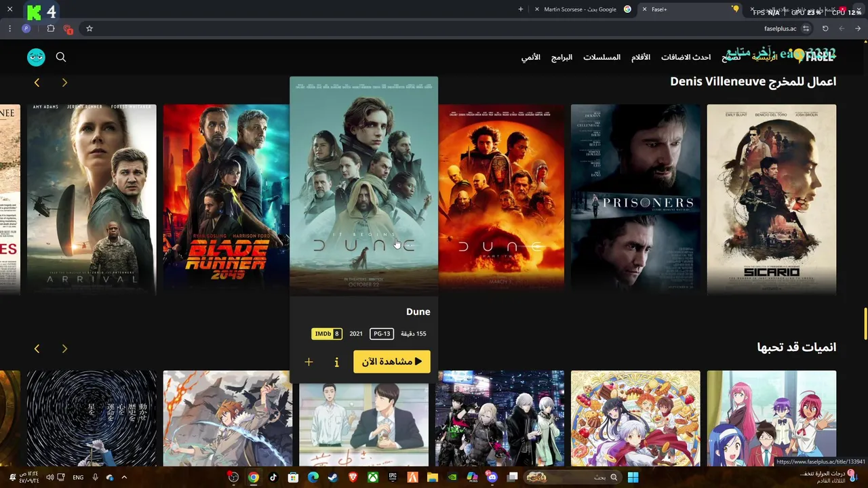The width and height of the screenshot is (868, 488).
Task: Open the Chrome three-dot menu
Action: click(9, 28)
